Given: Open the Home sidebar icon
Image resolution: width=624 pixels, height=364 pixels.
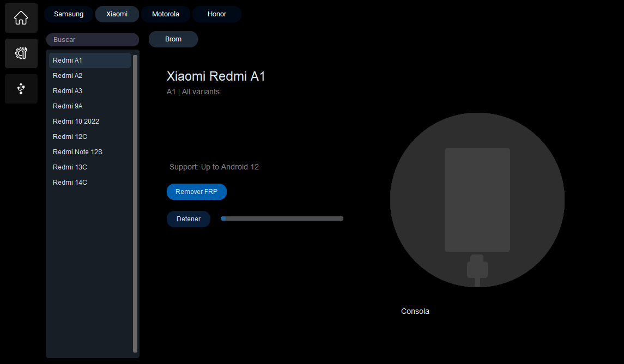Looking at the screenshot, I should 21,18.
